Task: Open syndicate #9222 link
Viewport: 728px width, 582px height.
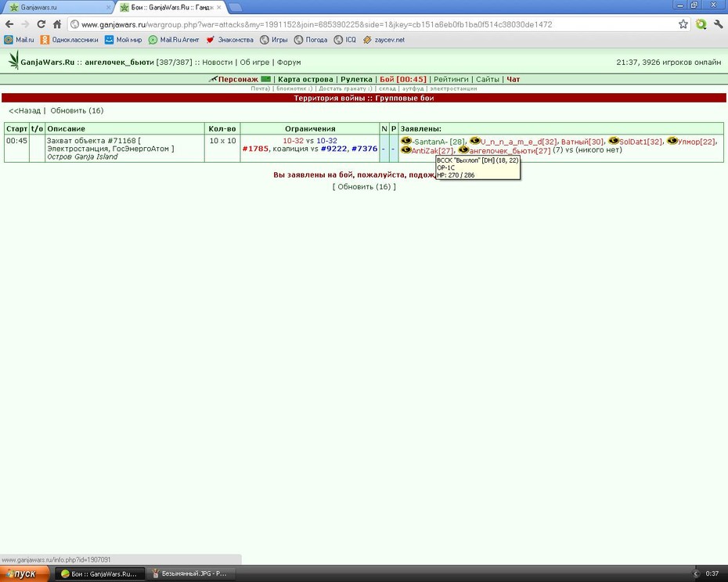Action: tap(333, 149)
